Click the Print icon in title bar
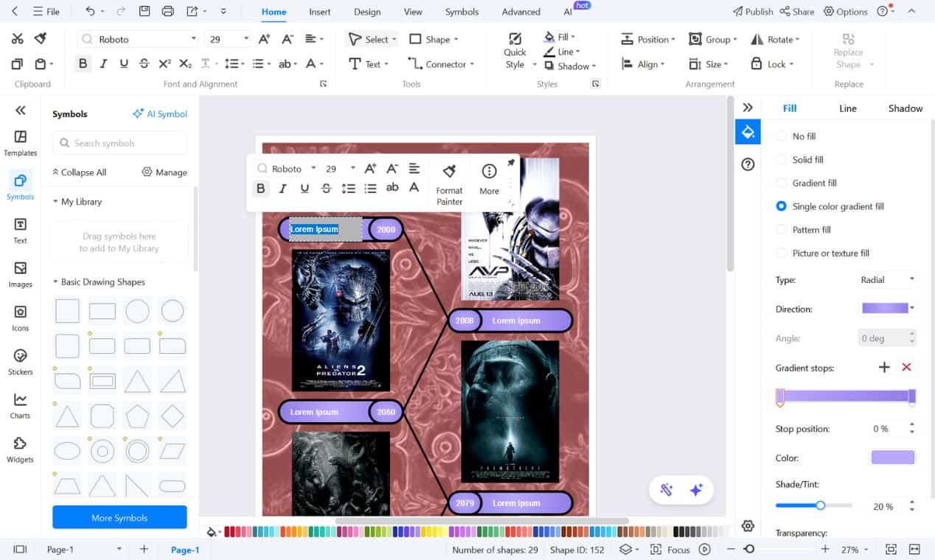Viewport: 935px width, 560px height. 168,11
